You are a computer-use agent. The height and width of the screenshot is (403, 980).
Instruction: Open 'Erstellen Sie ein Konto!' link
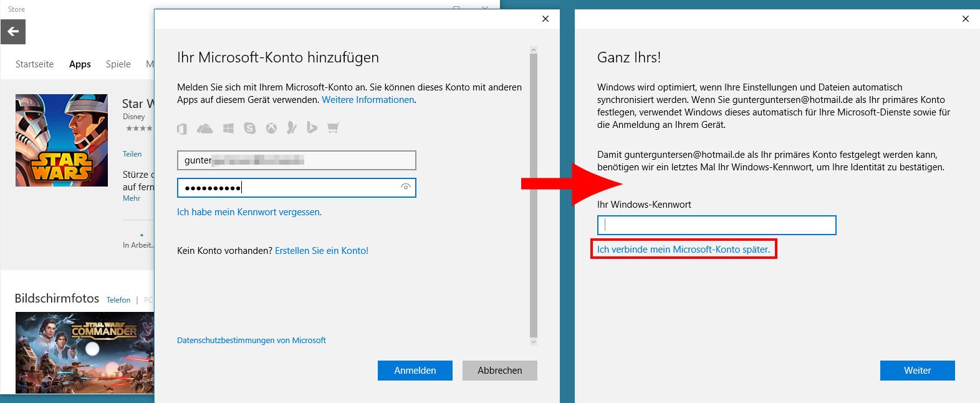click(322, 251)
